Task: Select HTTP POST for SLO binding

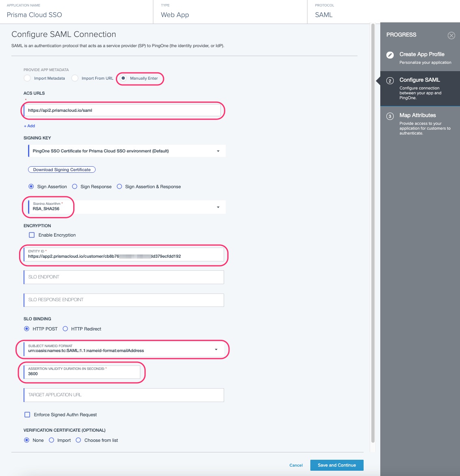Action: click(27, 329)
